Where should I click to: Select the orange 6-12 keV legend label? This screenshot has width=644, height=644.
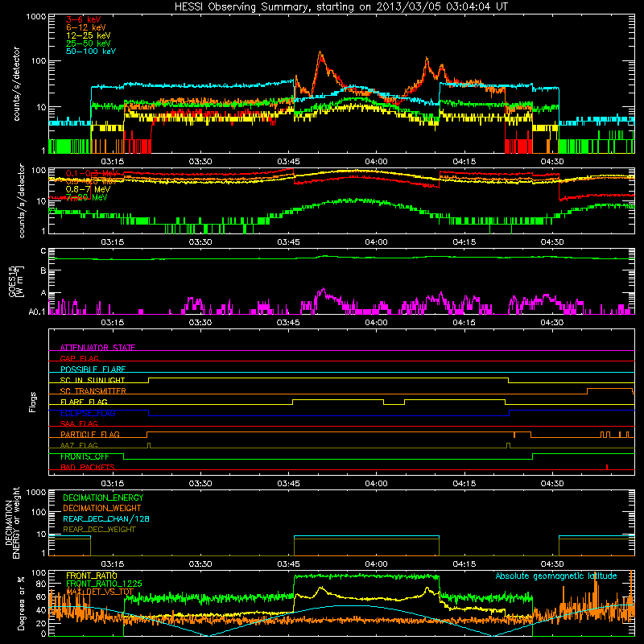(85, 27)
